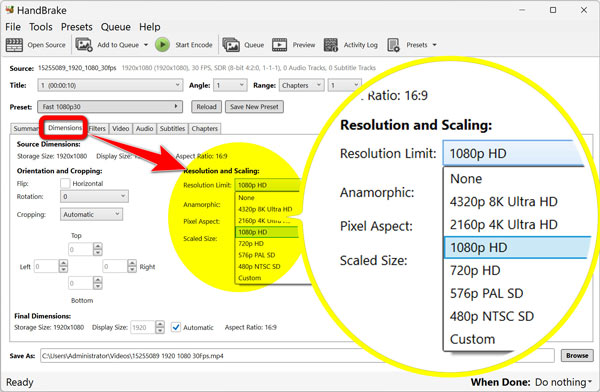Open the Help menu

(150, 27)
